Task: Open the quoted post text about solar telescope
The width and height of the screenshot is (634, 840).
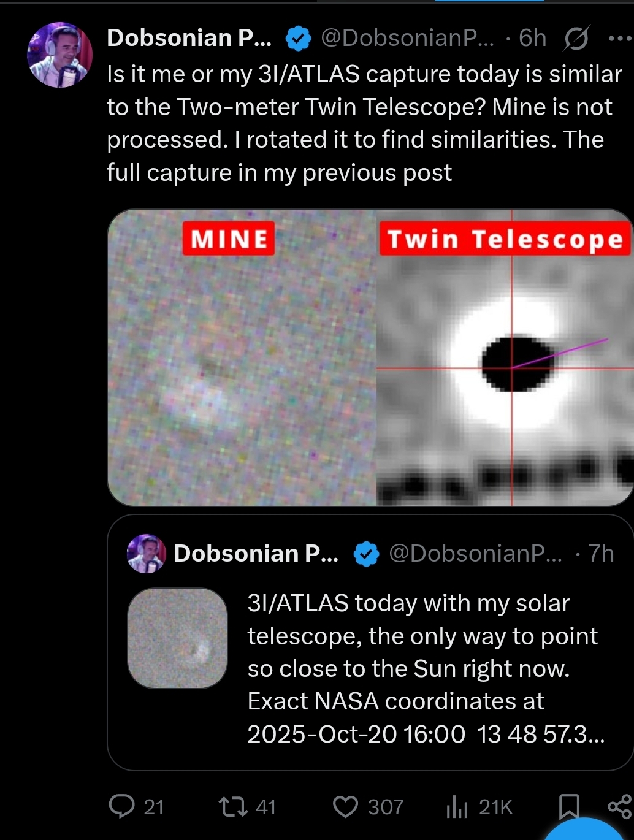Action: (426, 668)
